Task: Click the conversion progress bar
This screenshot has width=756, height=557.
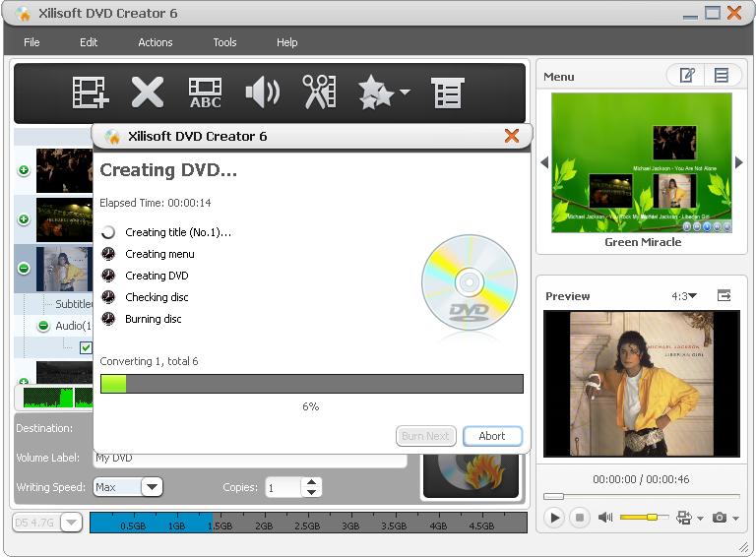Action: 311,384
